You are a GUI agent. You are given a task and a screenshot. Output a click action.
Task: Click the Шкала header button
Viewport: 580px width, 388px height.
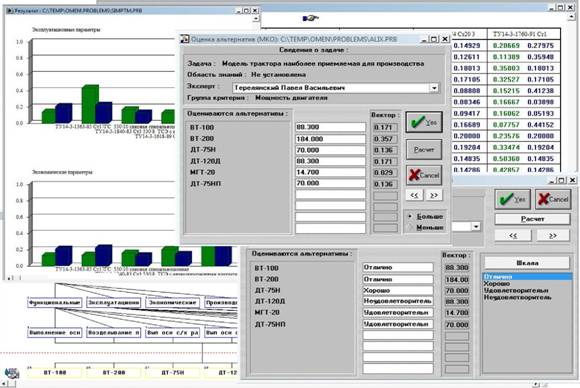pyautogui.click(x=527, y=263)
